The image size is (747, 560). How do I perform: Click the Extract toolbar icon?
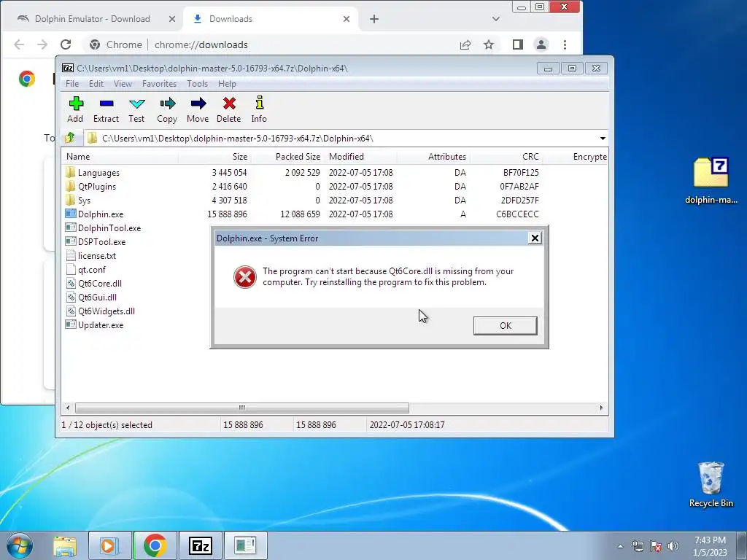point(106,109)
